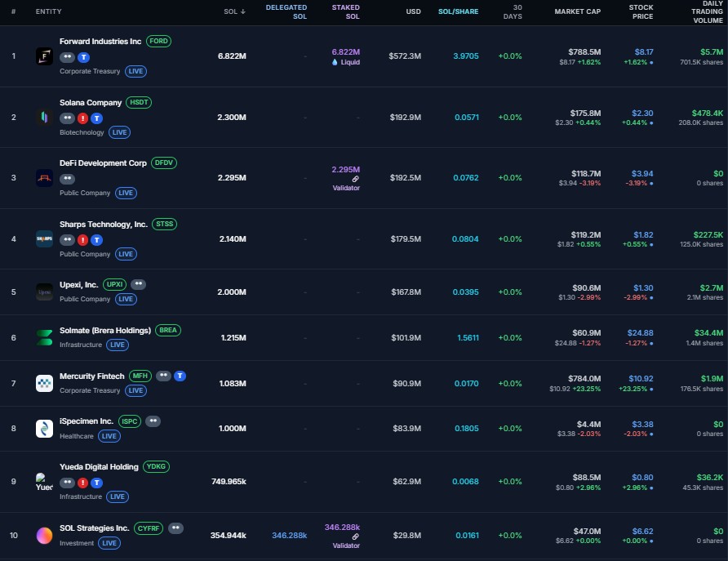
Task: Click the Liquid droplet icon in Forward Industries row
Action: click(x=335, y=62)
